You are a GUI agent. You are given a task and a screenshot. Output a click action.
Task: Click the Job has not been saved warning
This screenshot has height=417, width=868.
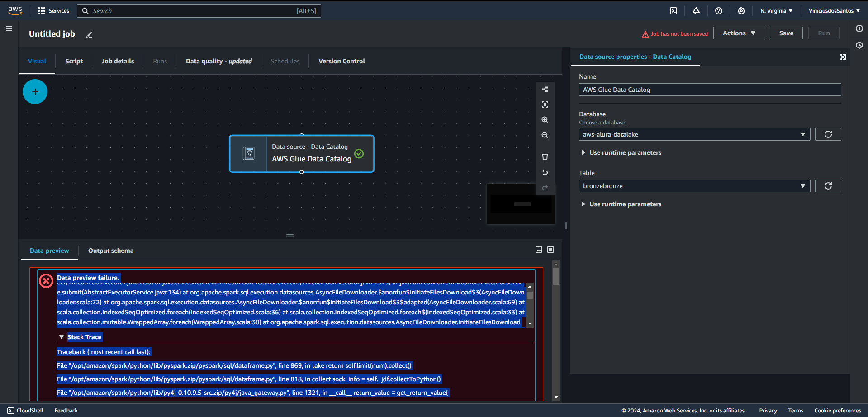tap(675, 34)
